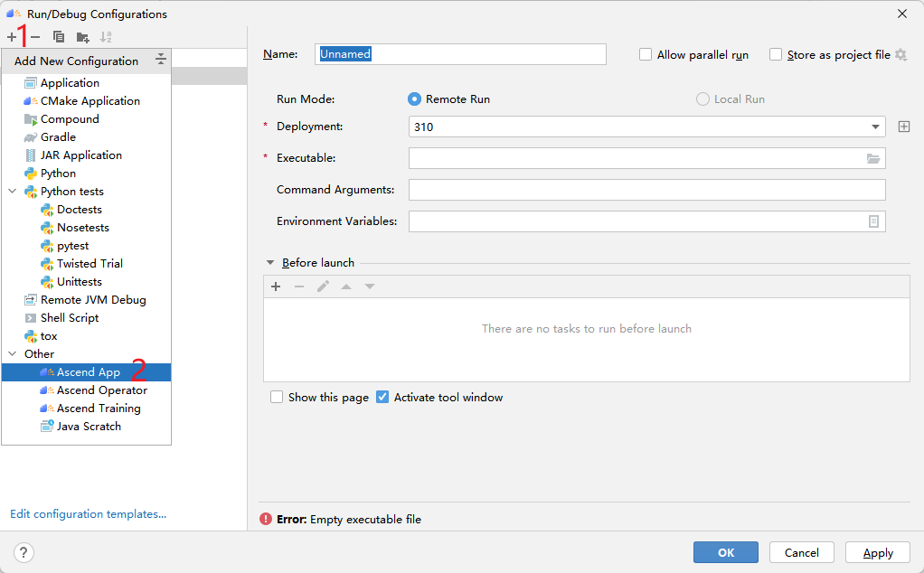Image resolution: width=924 pixels, height=573 pixels.
Task: Add a Before launch task with plus
Action: pyautogui.click(x=276, y=286)
